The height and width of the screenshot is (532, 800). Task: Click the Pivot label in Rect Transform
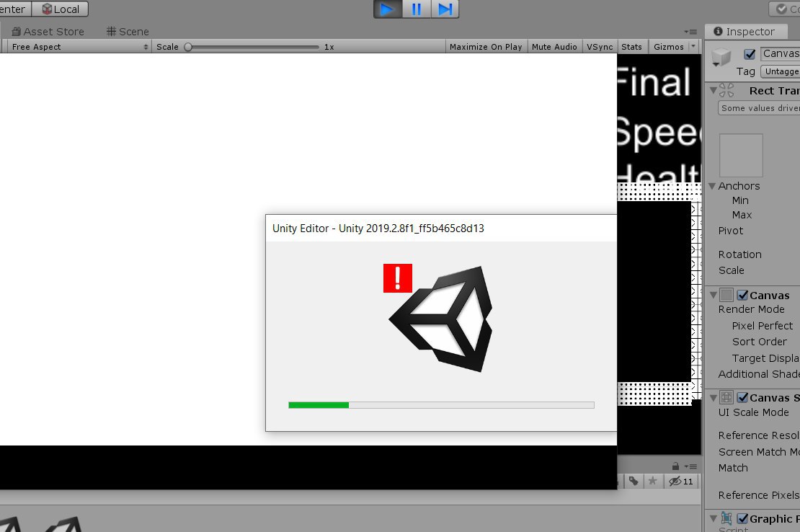point(730,231)
